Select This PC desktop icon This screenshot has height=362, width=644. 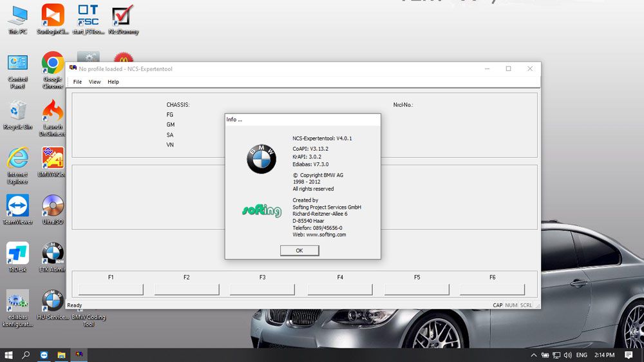pyautogui.click(x=17, y=20)
